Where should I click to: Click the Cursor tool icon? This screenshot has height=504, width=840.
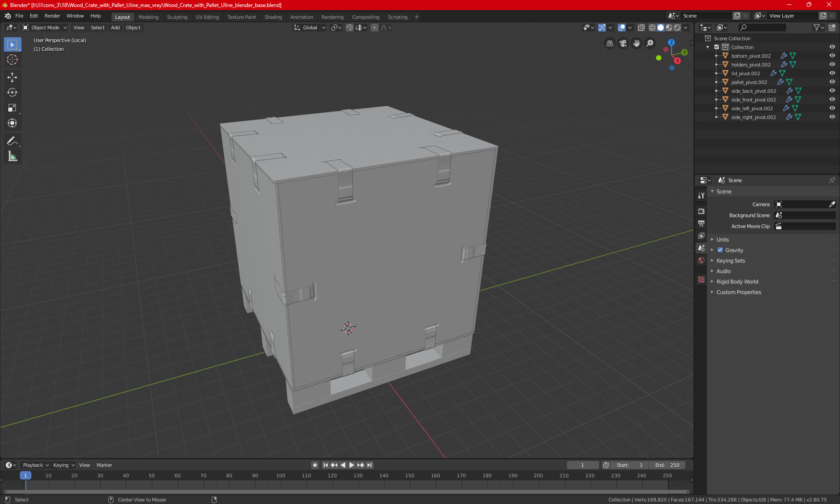tap(12, 60)
